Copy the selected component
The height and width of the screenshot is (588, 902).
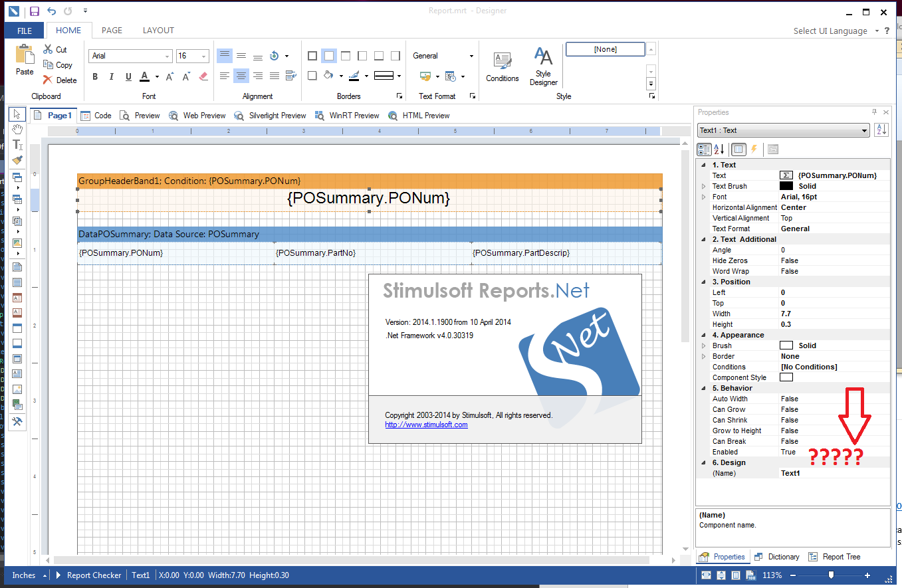pyautogui.click(x=58, y=65)
